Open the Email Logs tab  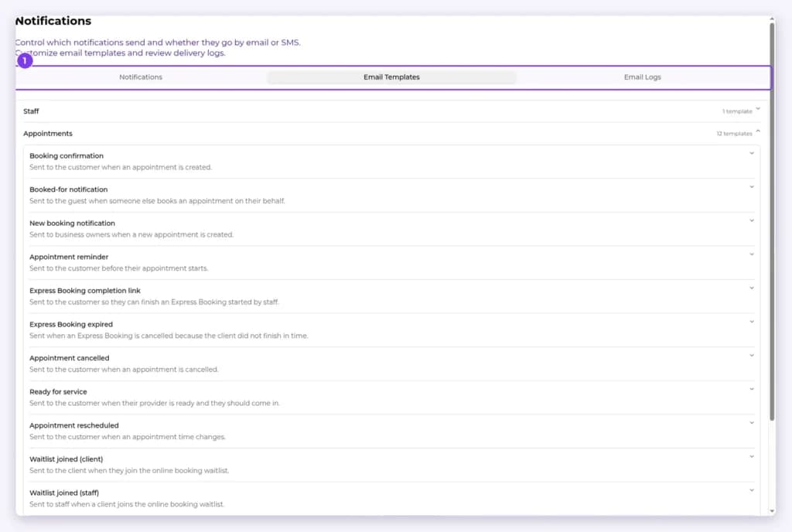(x=642, y=77)
